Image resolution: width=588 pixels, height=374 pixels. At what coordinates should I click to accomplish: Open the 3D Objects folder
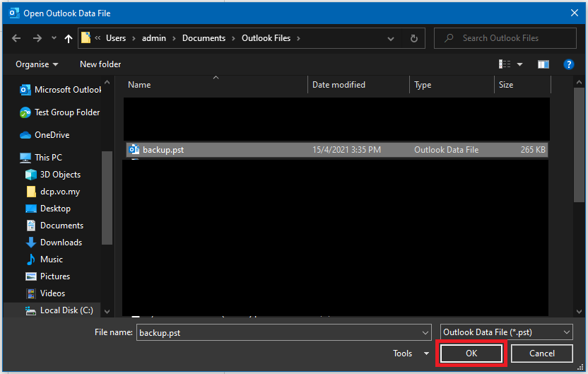coord(60,175)
